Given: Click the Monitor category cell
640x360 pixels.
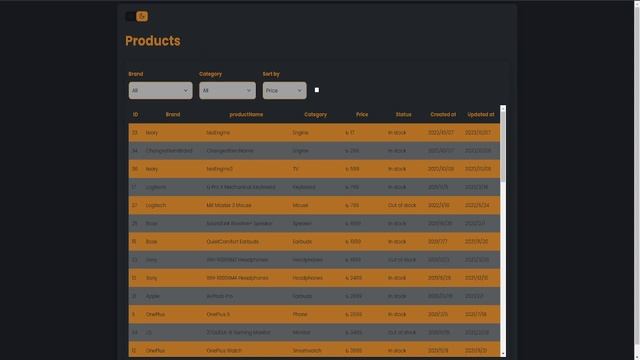Looking at the screenshot, I should (x=302, y=333).
